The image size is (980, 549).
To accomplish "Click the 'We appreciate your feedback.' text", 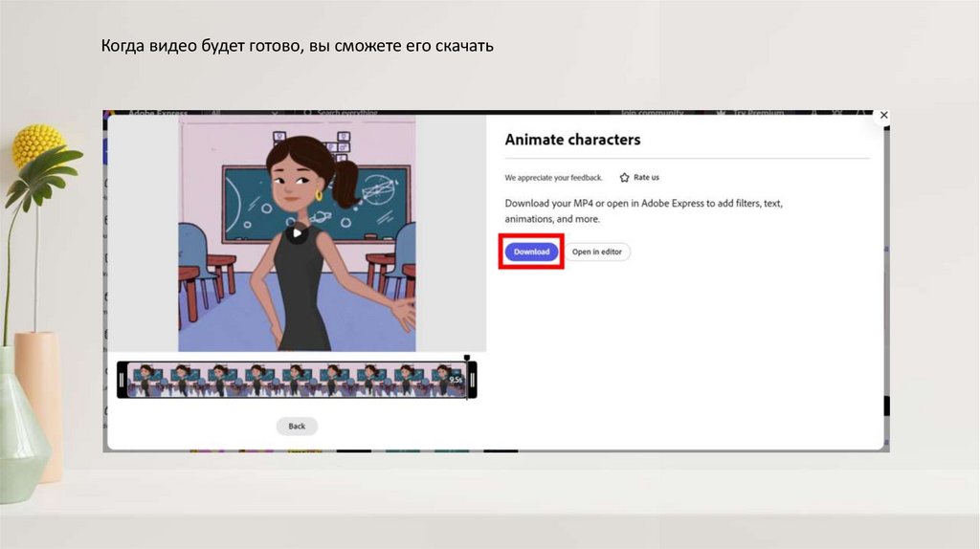I will coord(554,177).
